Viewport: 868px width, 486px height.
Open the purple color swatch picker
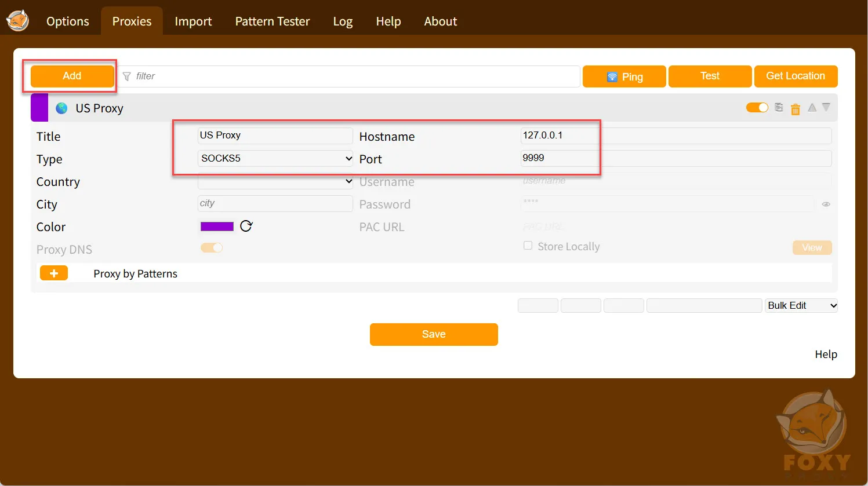[217, 226]
